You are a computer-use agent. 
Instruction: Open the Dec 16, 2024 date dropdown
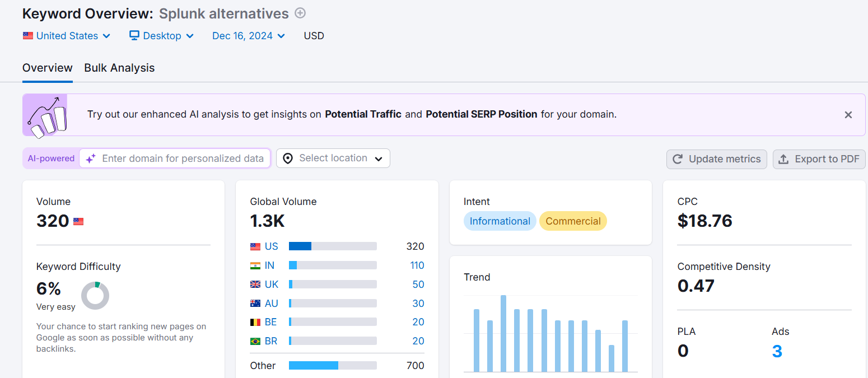click(249, 36)
